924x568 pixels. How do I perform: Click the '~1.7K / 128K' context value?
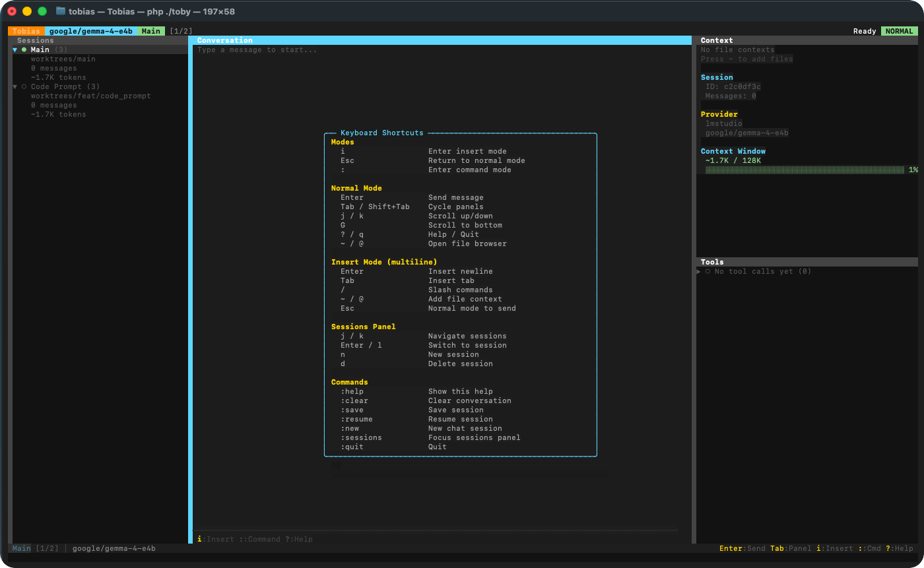[733, 160]
